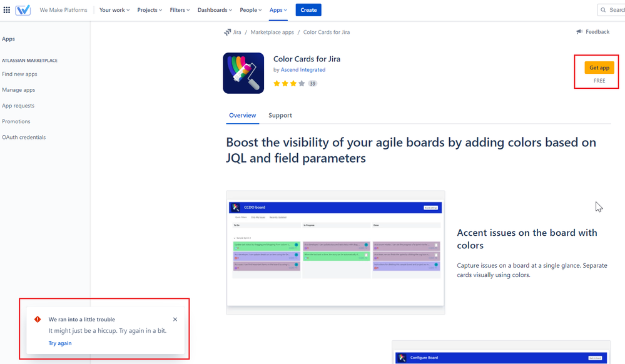Screen dimensions: 625x364
Task: Open the Apps dropdown menu
Action: (x=278, y=10)
